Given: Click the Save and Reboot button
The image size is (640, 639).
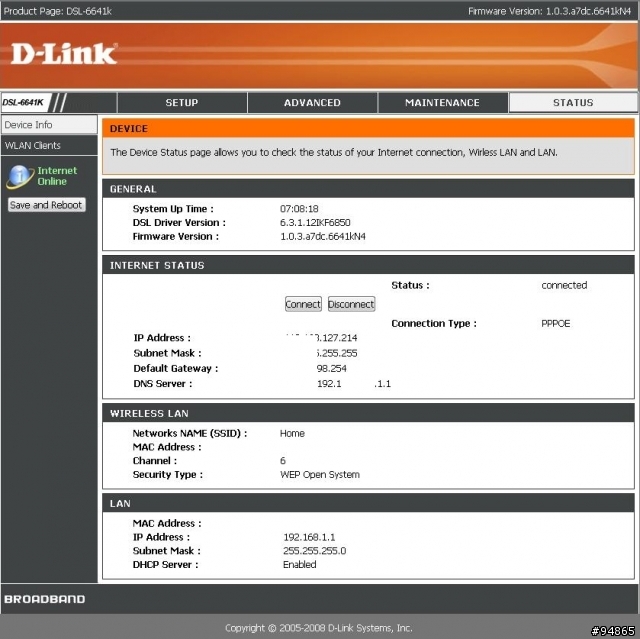Looking at the screenshot, I should [x=47, y=205].
